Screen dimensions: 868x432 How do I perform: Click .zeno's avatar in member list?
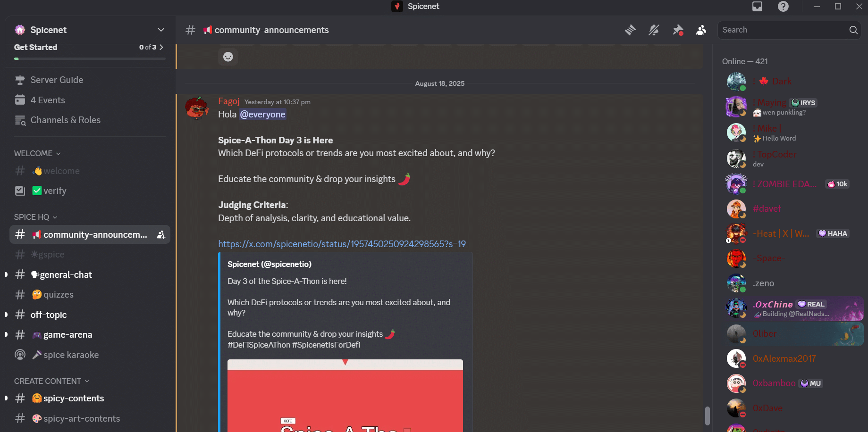pos(736,283)
